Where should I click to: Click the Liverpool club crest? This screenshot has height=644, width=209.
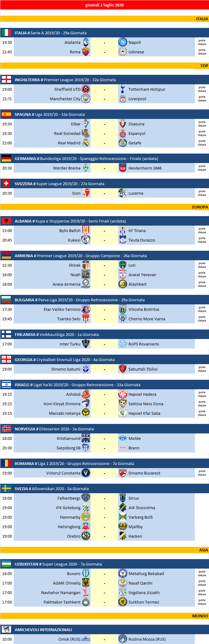pyautogui.click(x=123, y=99)
